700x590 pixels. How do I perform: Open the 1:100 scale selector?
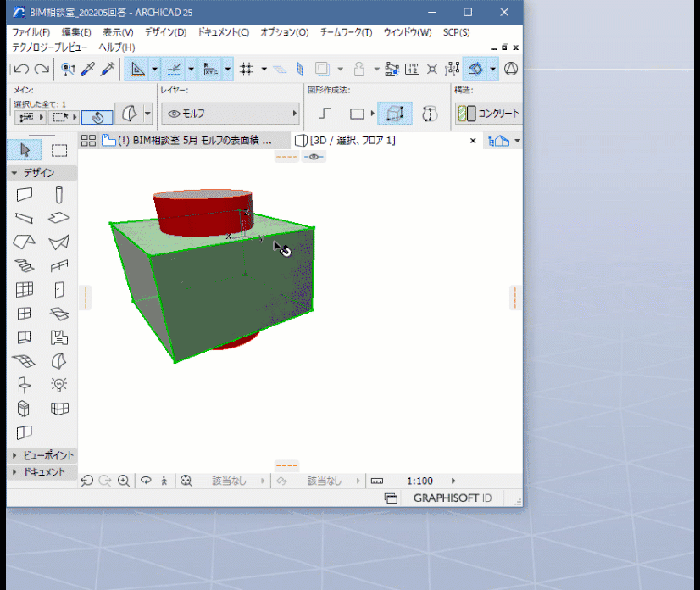[x=420, y=481]
